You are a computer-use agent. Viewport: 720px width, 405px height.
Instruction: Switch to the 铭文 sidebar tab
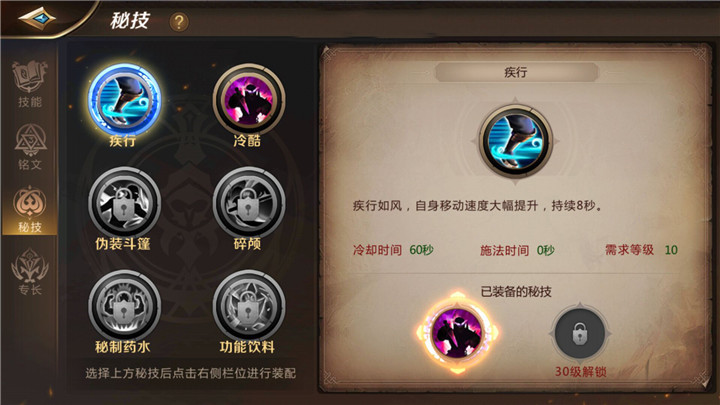tap(29, 147)
